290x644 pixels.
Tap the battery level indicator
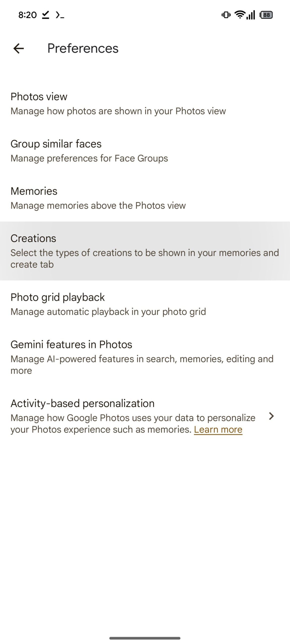click(x=266, y=15)
